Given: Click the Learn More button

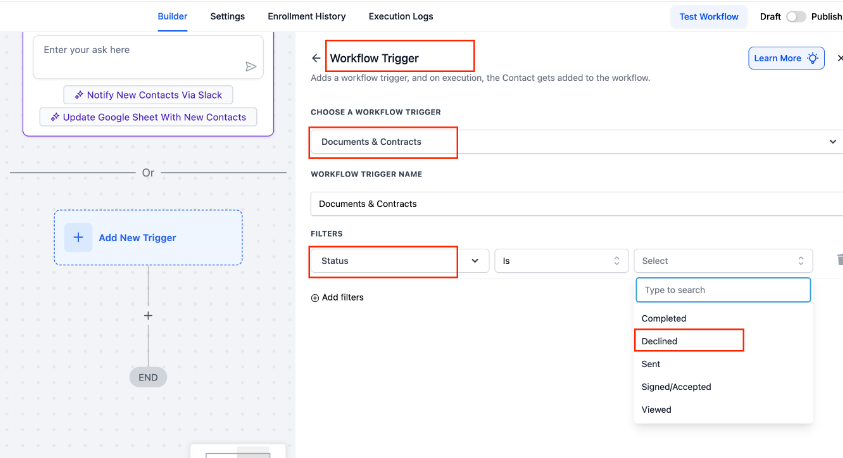Looking at the screenshot, I should pyautogui.click(x=785, y=58).
